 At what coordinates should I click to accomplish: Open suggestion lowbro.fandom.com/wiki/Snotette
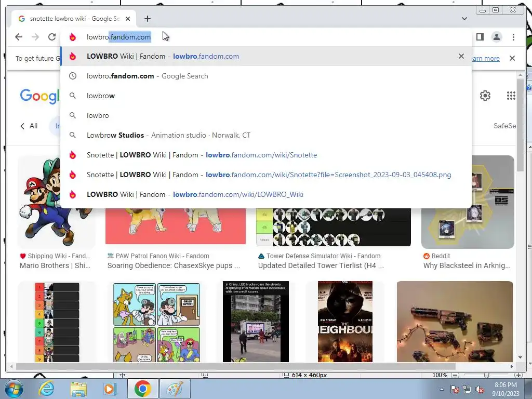pos(267,155)
